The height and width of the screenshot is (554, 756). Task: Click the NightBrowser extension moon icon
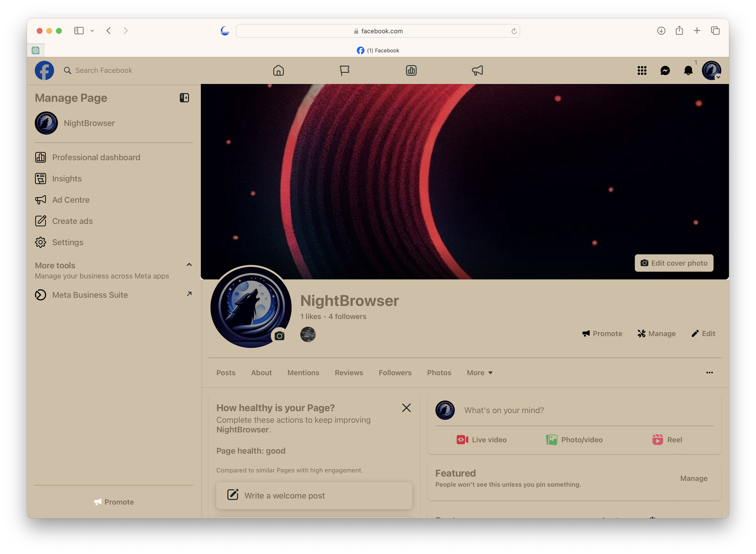(x=225, y=31)
